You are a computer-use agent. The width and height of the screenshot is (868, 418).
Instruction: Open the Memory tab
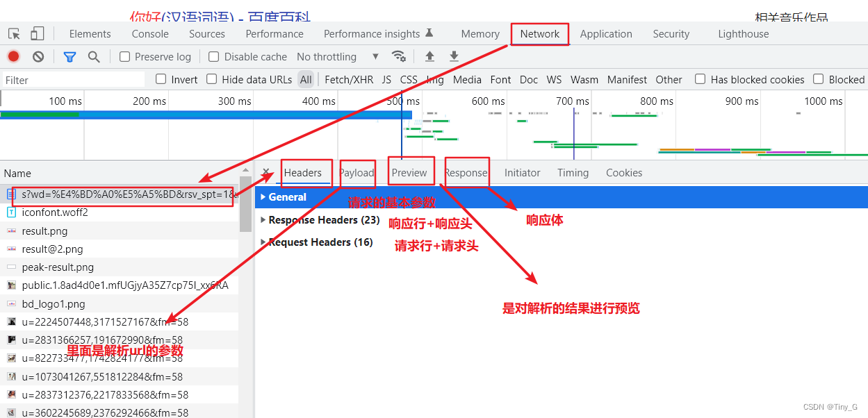480,34
